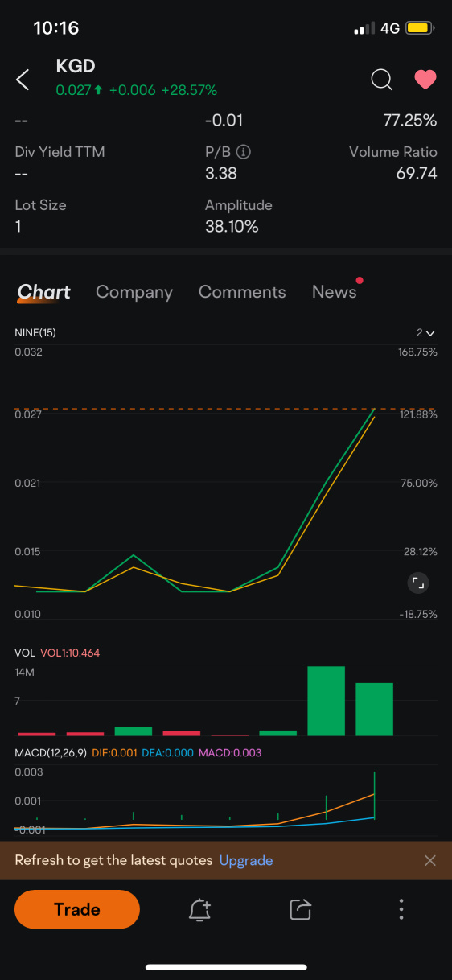Tap the share icon

point(300,909)
